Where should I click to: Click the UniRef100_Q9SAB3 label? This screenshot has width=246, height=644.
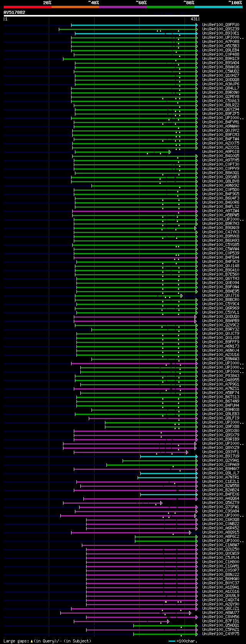tap(221, 177)
